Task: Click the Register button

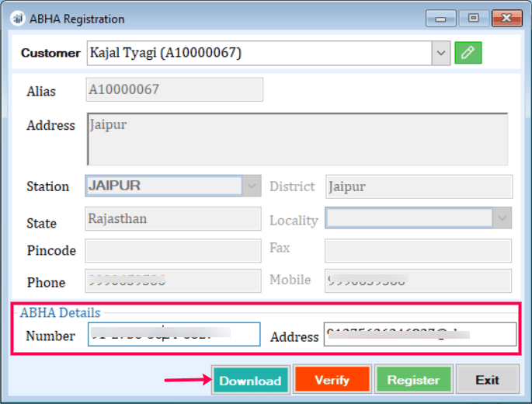Action: tap(414, 380)
